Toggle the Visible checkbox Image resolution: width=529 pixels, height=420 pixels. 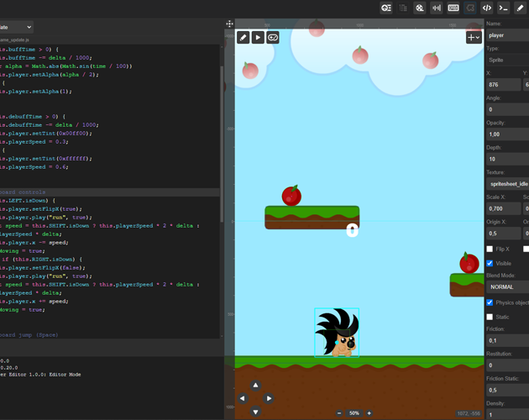tap(490, 264)
